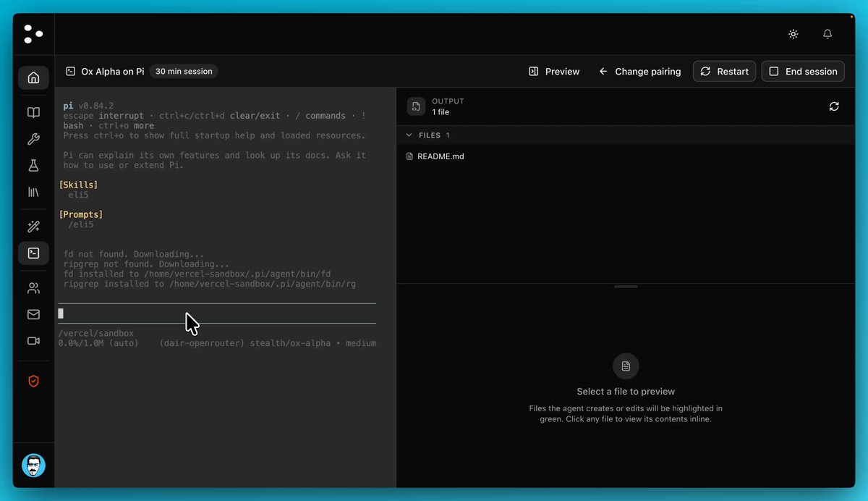
Task: Select the terminal icon in sidebar
Action: [x=33, y=253]
